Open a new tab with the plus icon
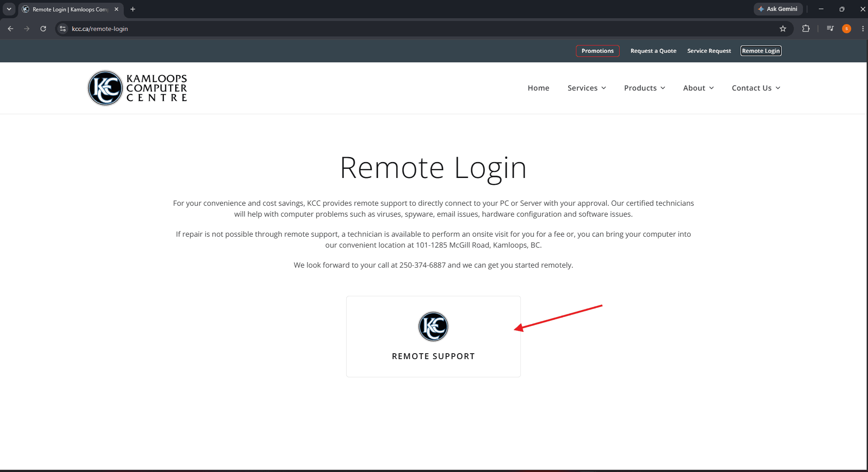Image resolution: width=868 pixels, height=472 pixels. tap(133, 9)
